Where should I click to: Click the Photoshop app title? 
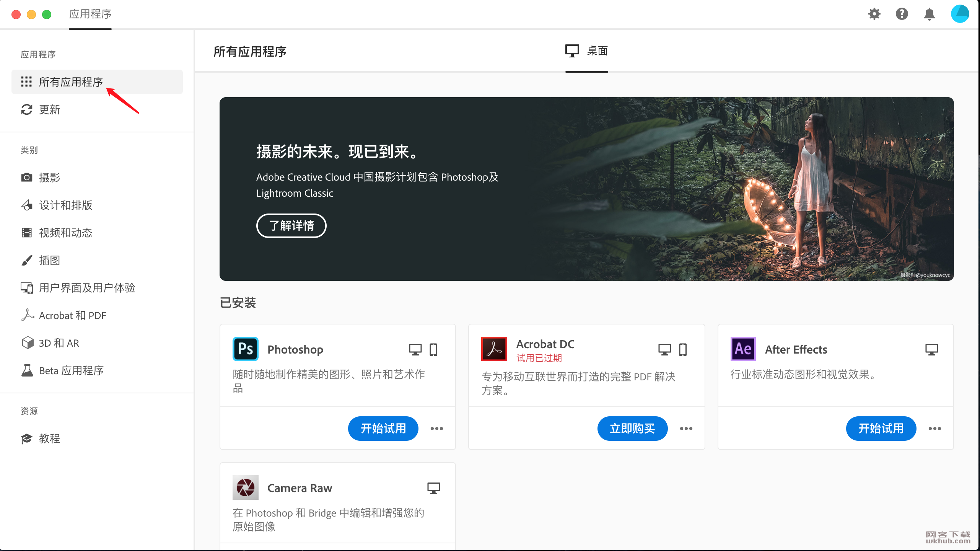click(x=295, y=349)
